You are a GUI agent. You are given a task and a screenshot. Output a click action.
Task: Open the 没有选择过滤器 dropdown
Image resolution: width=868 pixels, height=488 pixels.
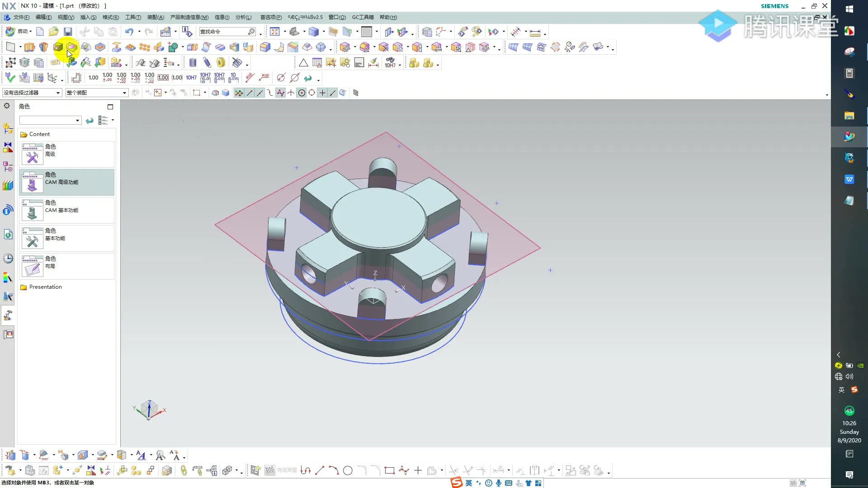pos(31,93)
